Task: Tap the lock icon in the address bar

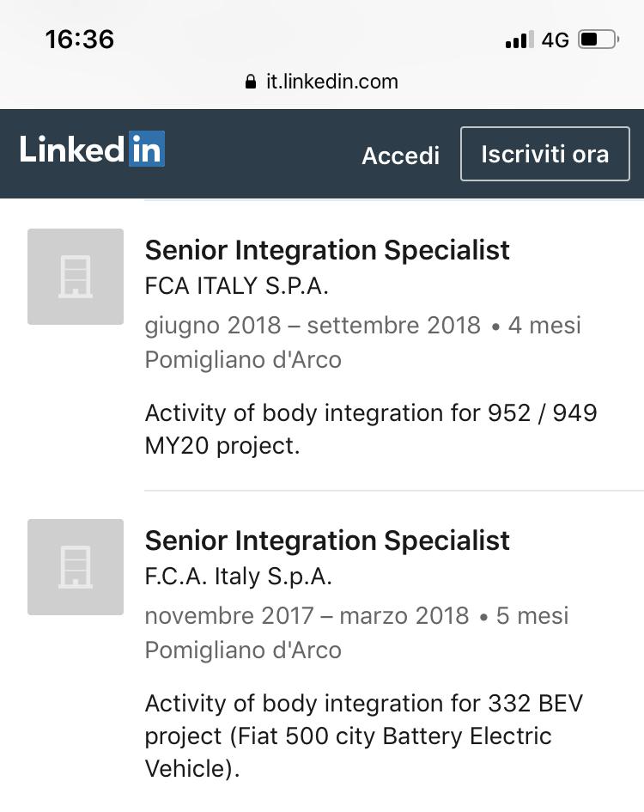Action: point(251,82)
